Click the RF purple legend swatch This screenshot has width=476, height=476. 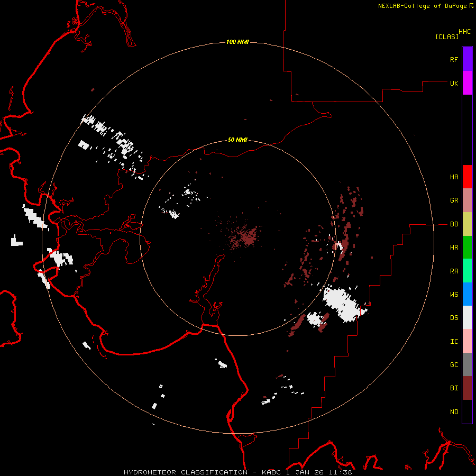467,59
